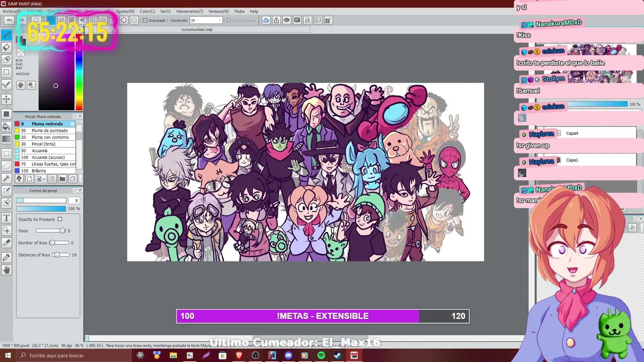Viewport: 644px width, 362px height.
Task: Select the Bucket fill tool
Action: point(7,126)
